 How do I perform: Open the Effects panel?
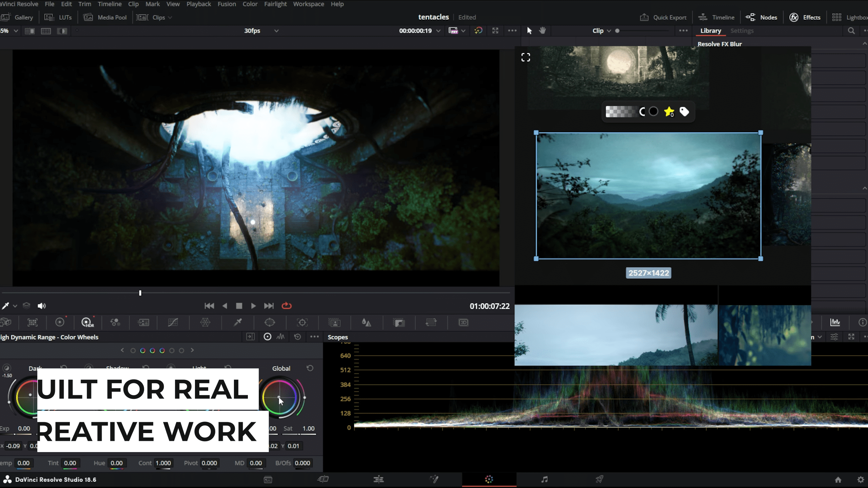pyautogui.click(x=805, y=17)
